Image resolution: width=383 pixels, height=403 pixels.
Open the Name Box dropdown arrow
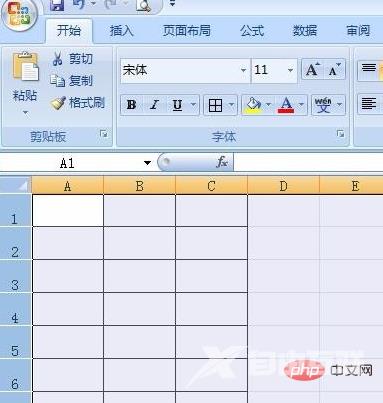(x=147, y=163)
